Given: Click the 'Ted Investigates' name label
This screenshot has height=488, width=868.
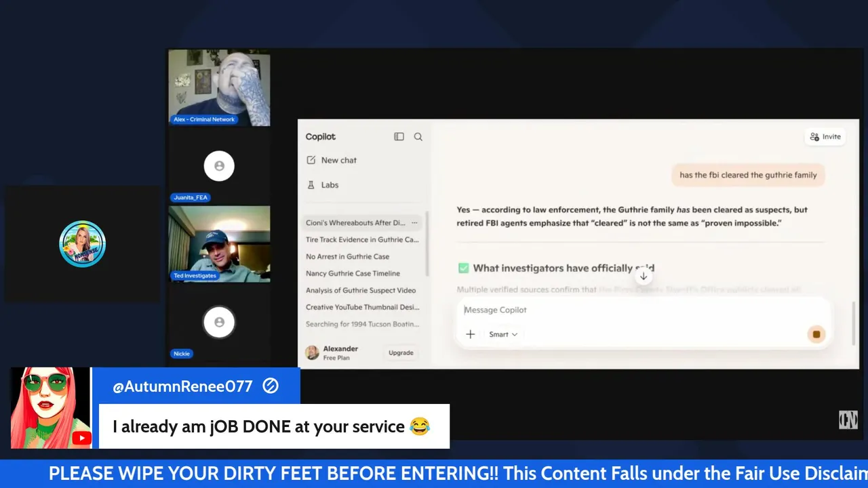Looking at the screenshot, I should tap(195, 276).
